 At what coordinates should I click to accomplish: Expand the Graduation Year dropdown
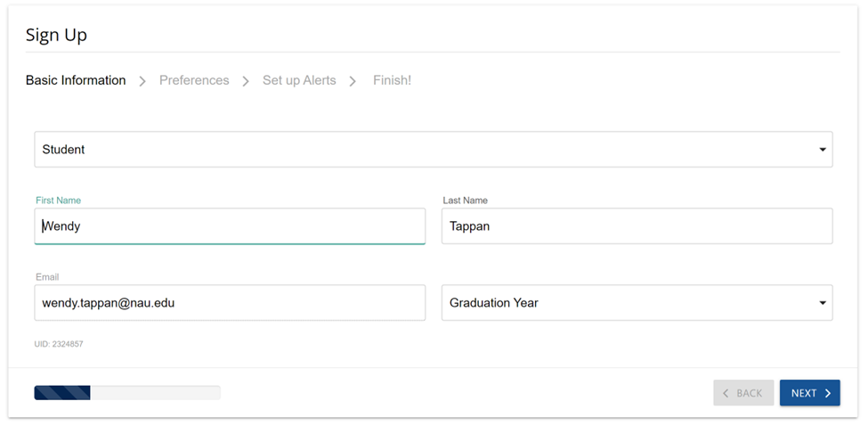637,303
